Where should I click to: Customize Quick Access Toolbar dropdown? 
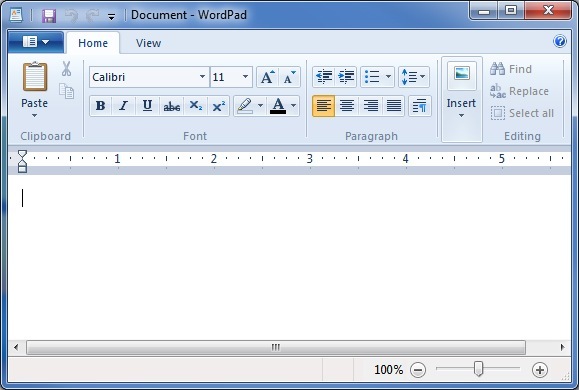pyautogui.click(x=111, y=17)
